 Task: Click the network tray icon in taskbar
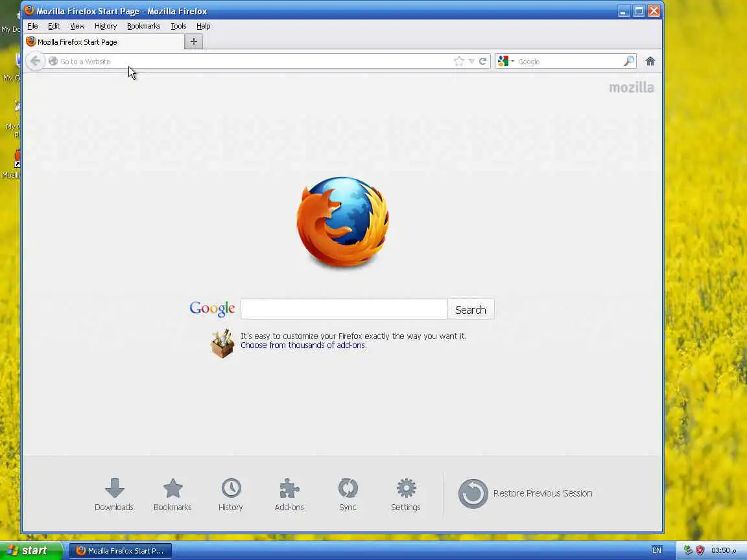click(x=688, y=550)
